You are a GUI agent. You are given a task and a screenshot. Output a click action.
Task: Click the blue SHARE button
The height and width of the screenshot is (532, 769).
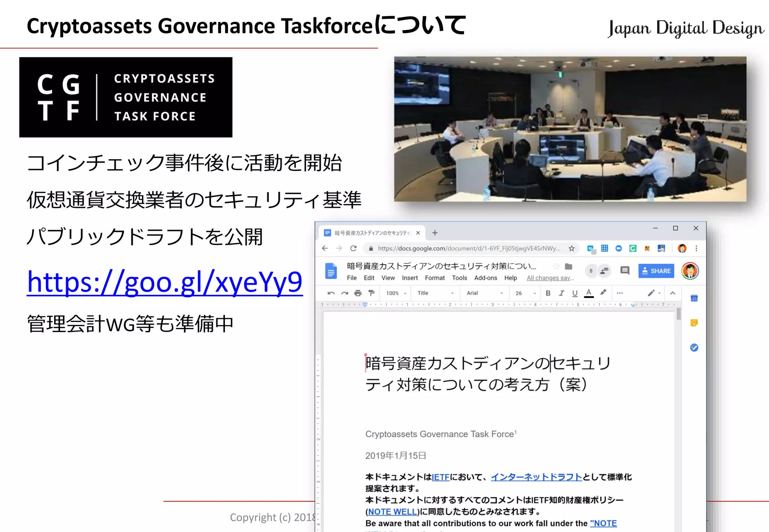(656, 271)
